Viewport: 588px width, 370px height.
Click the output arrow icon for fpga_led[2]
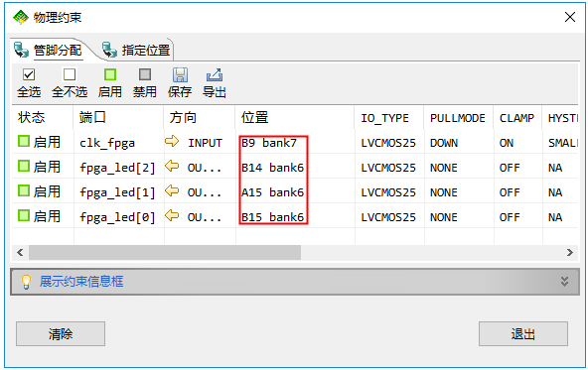172,166
